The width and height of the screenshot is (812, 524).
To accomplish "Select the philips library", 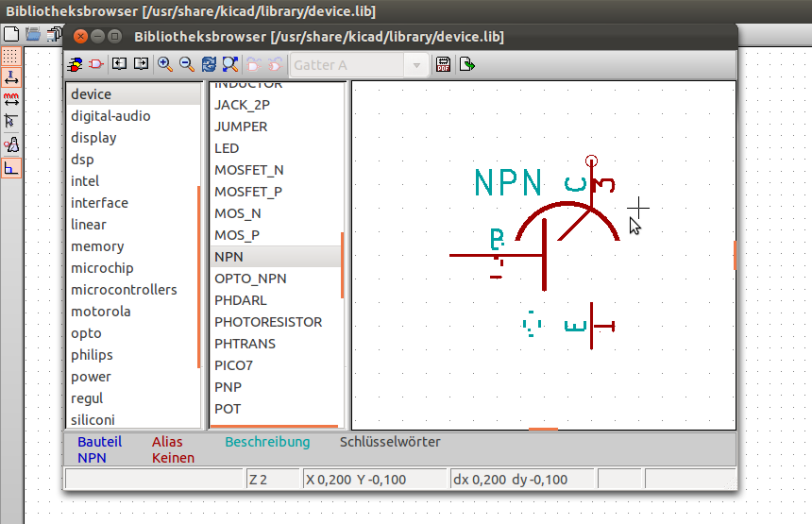I will click(x=133, y=355).
